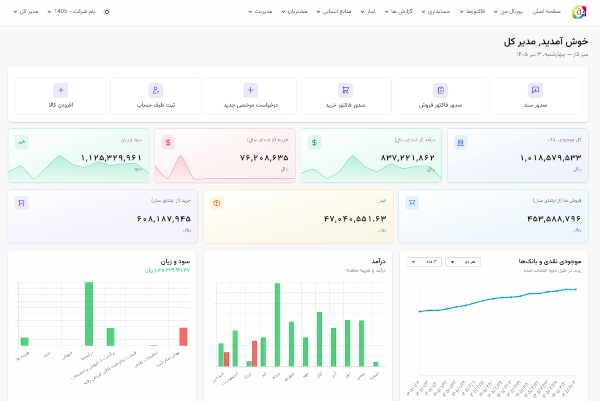Open the منابع انسانی menu
This screenshot has height=401, width=600.
tap(334, 11)
